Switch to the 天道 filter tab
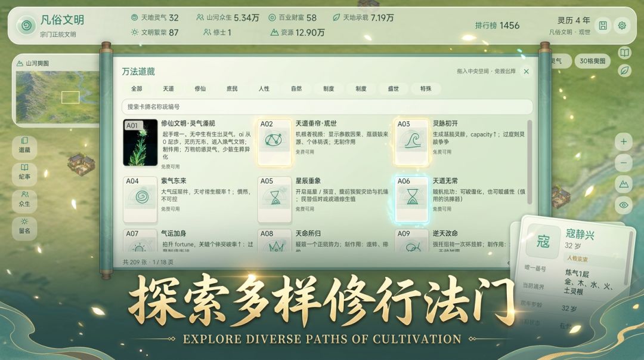This screenshot has height=360, width=644. click(x=168, y=88)
